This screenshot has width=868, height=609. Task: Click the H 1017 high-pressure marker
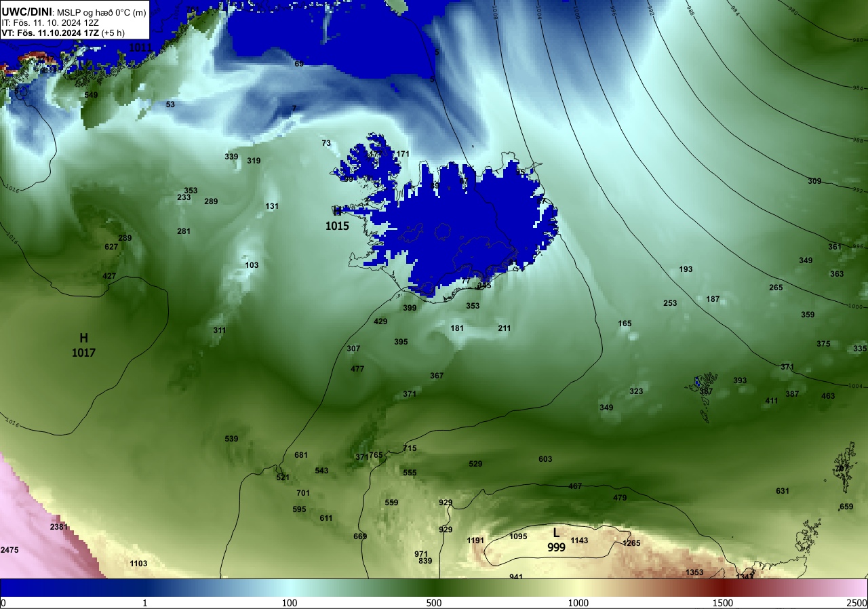tap(84, 345)
